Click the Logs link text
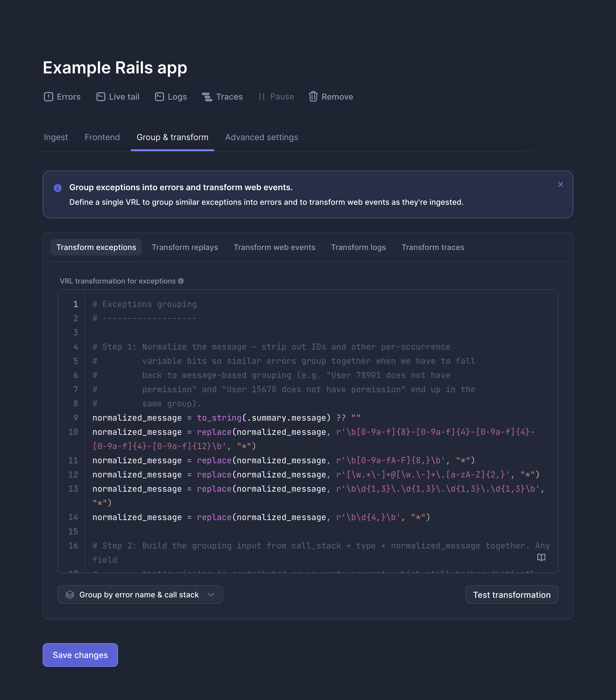The image size is (616, 700). (x=177, y=97)
